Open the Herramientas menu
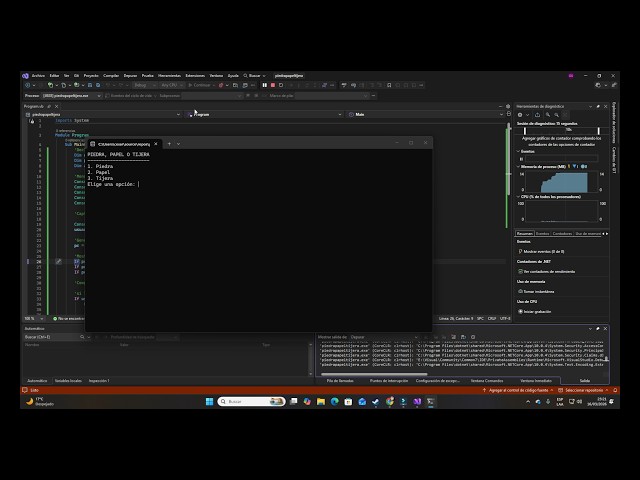This screenshot has height=480, width=640. click(169, 76)
